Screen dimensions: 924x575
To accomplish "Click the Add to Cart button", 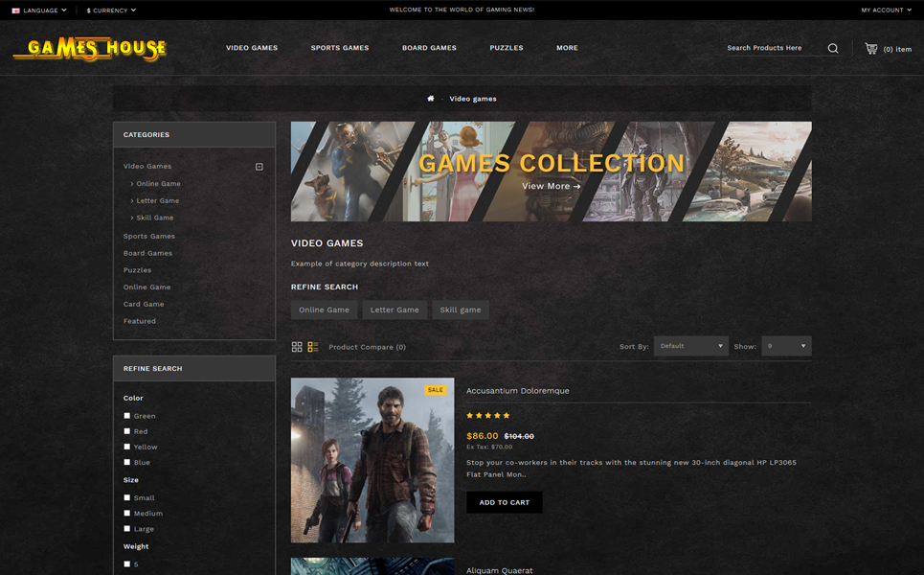I will 505,502.
